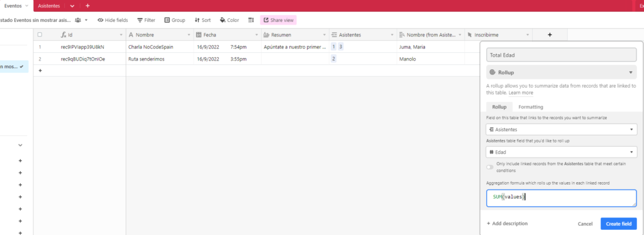The height and width of the screenshot is (235, 644).
Task: Open Inscribirme column dropdown
Action: [528, 35]
